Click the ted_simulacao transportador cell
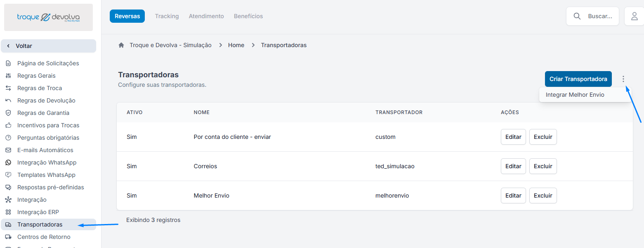 395,166
